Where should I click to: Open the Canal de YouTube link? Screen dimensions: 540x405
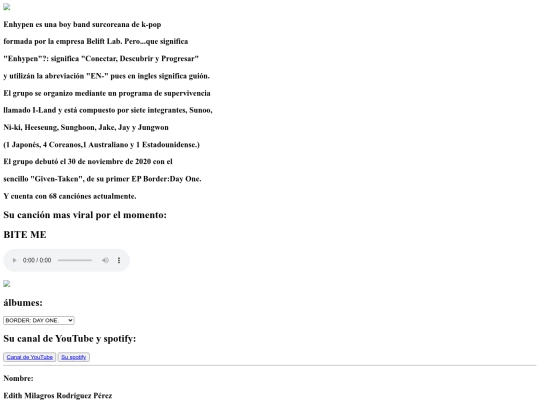point(30,357)
